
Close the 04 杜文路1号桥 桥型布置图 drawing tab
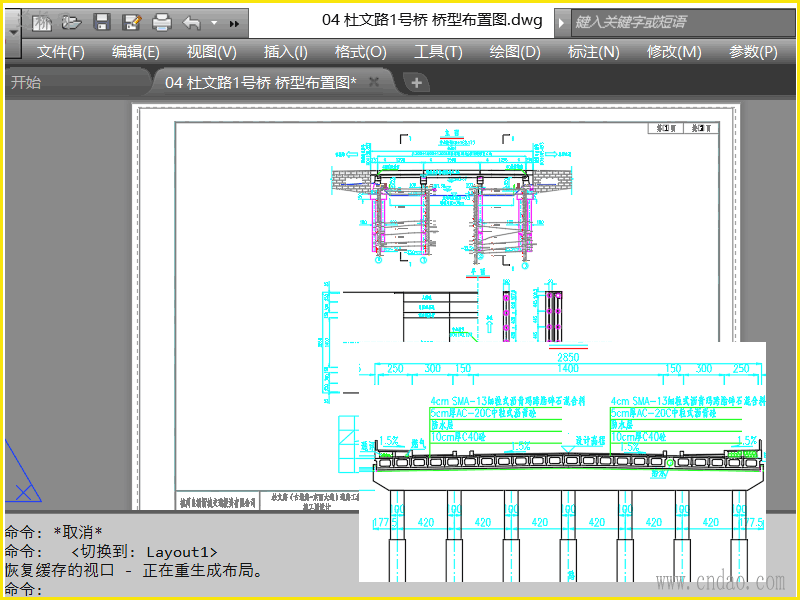(x=374, y=82)
